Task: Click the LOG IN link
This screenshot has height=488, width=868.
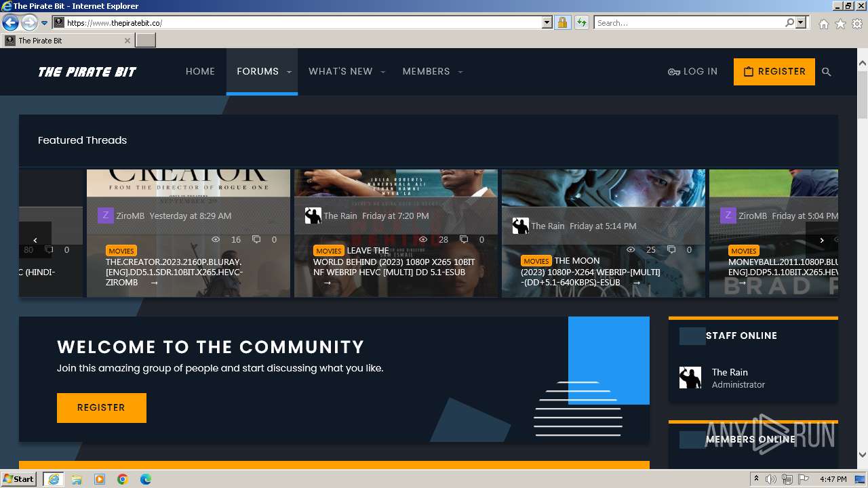Action: (x=692, y=71)
